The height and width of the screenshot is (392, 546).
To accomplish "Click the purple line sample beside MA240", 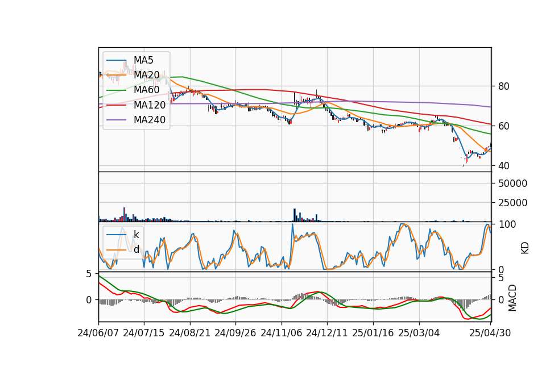I will click(116, 120).
